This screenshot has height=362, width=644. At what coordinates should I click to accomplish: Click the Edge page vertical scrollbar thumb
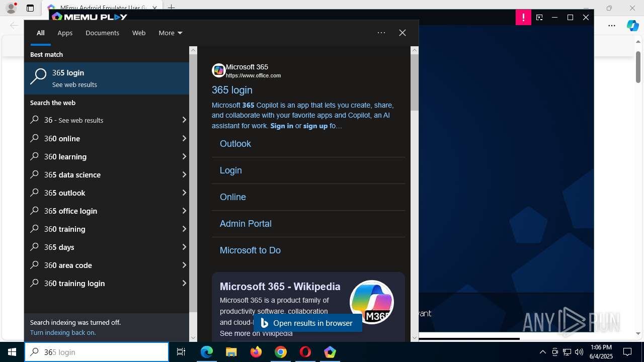point(638,67)
